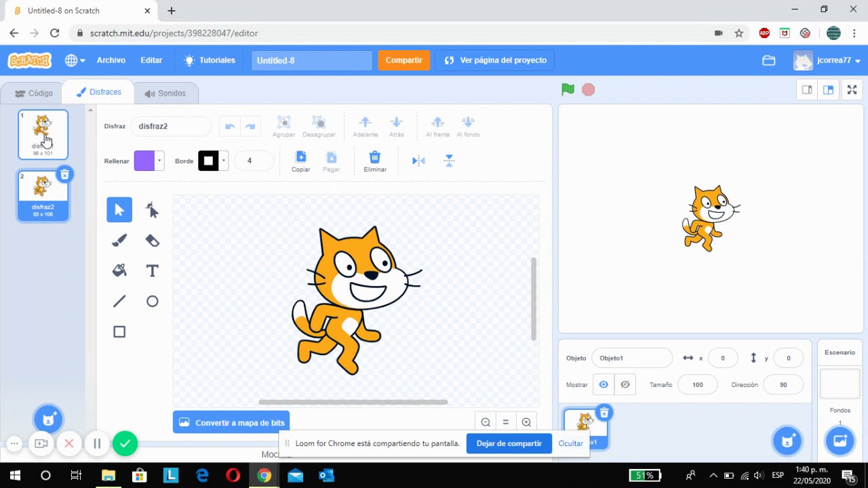Select the arrow Select tool
Image resolution: width=868 pixels, height=488 pixels.
click(x=119, y=209)
